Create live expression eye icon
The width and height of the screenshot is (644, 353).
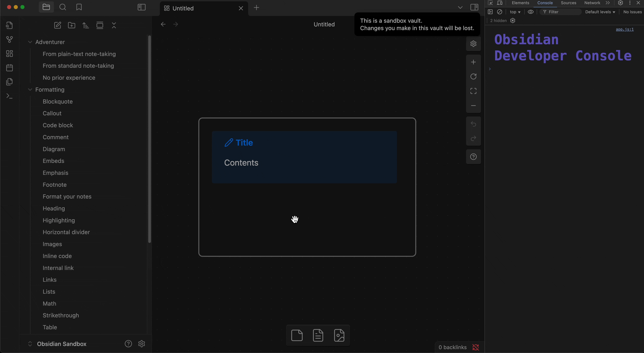click(x=531, y=12)
